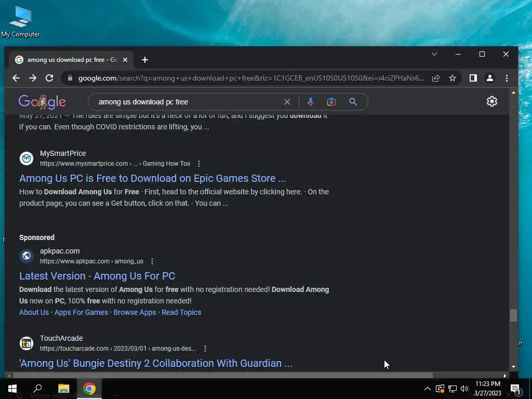Open About Us sitelink
Image resolution: width=532 pixels, height=399 pixels.
pyautogui.click(x=34, y=312)
